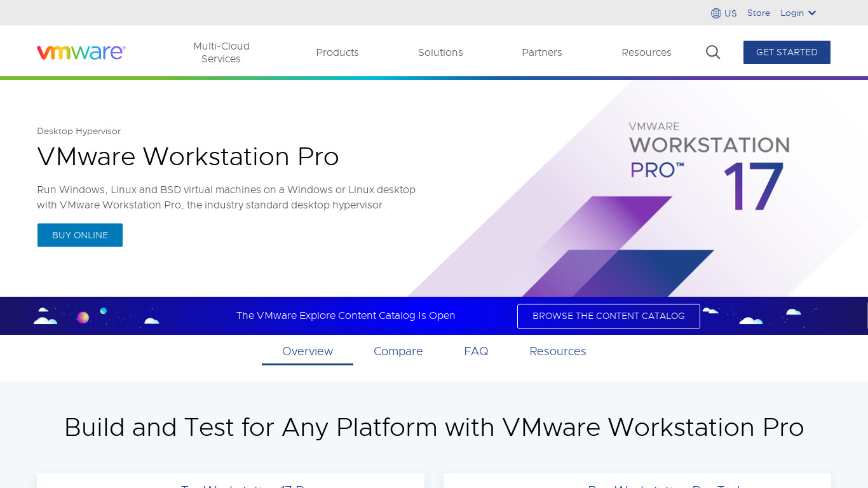Switch to the Resources page tab
The height and width of the screenshot is (488, 868).
click(558, 351)
